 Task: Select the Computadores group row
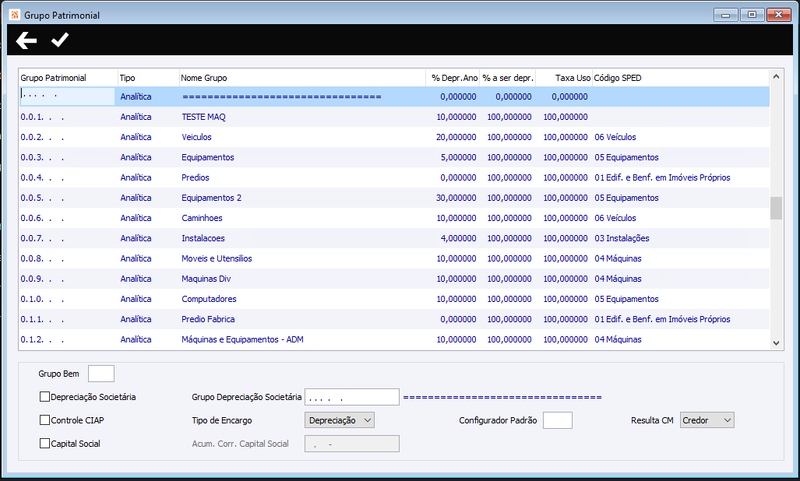pos(394,299)
